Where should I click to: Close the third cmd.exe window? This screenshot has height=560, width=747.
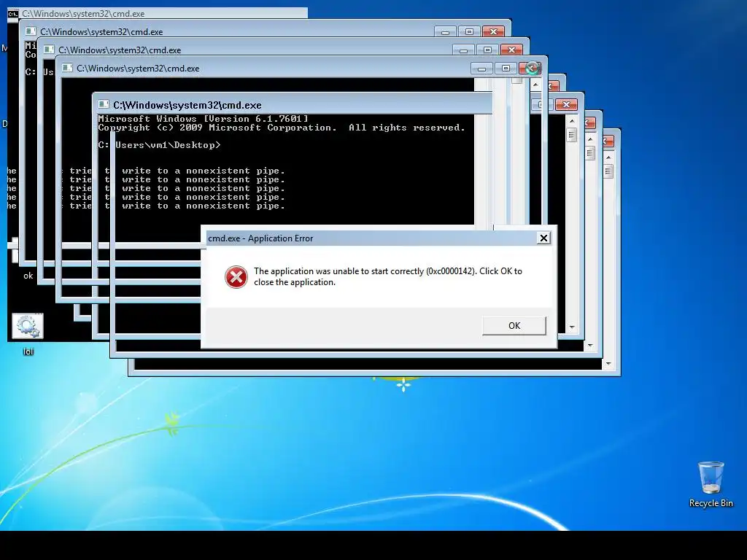click(511, 50)
